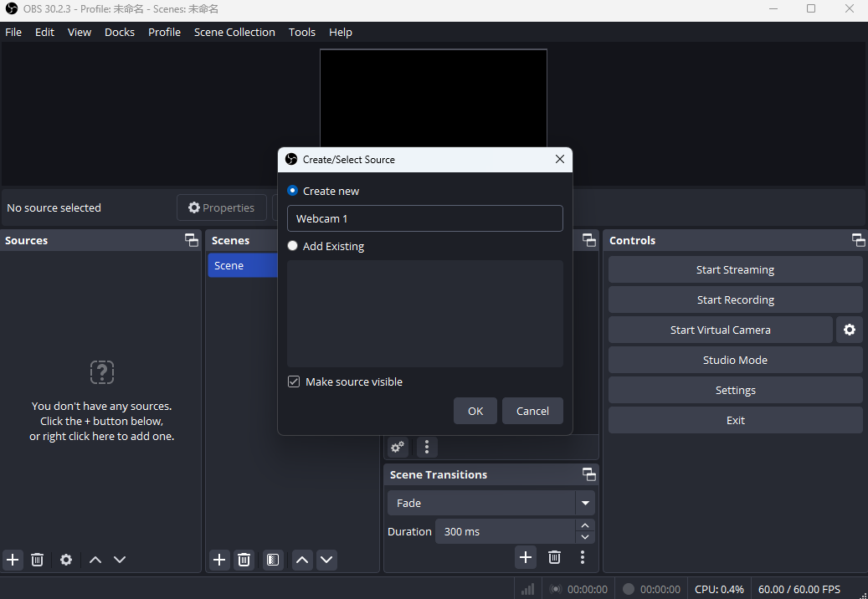Click recording status circle in status bar

click(x=629, y=589)
